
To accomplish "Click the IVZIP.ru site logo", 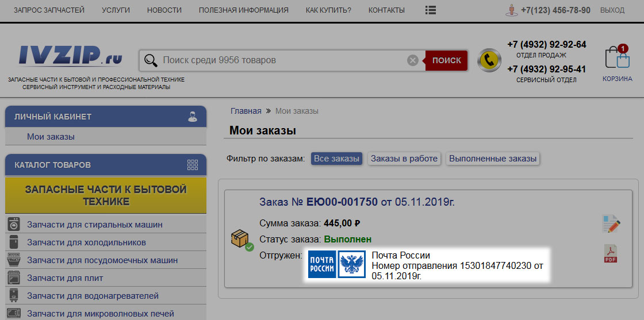I will pos(71,56).
